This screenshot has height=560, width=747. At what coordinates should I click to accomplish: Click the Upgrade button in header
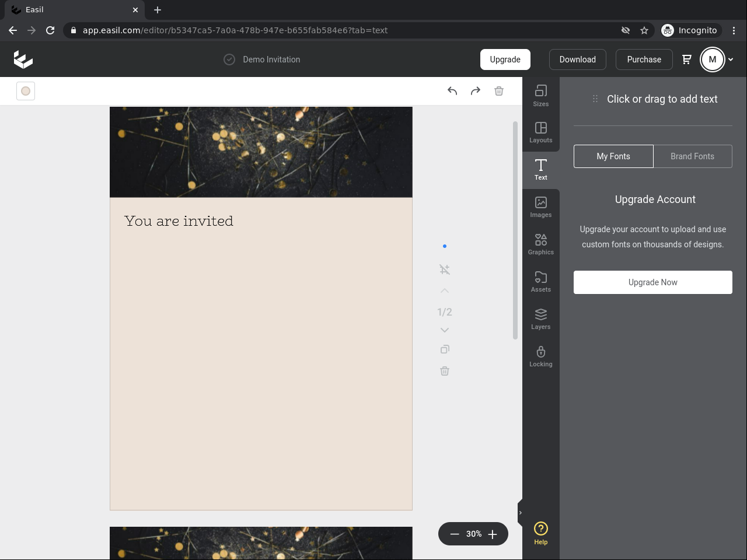pyautogui.click(x=505, y=60)
